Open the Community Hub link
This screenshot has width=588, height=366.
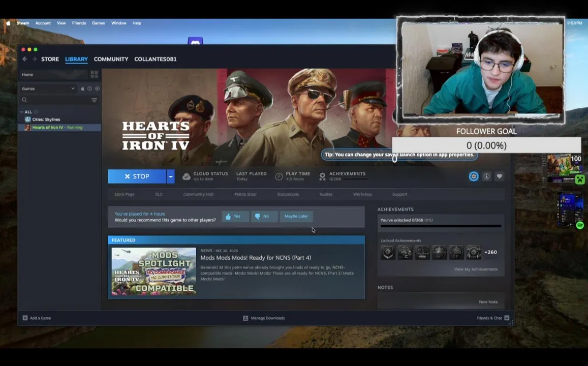pyautogui.click(x=198, y=194)
